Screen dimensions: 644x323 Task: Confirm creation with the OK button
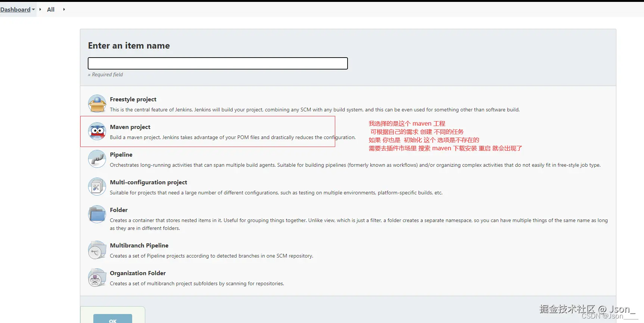[x=113, y=319]
